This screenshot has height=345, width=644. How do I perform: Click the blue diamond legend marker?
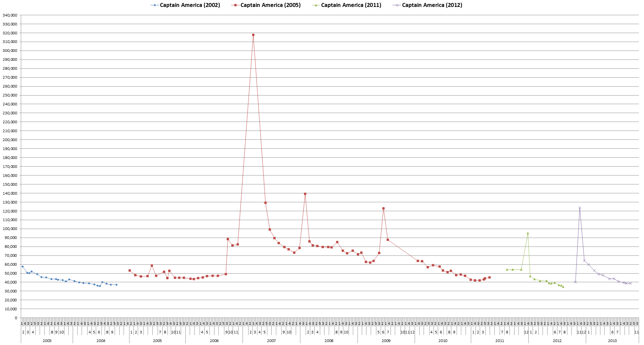(155, 5)
